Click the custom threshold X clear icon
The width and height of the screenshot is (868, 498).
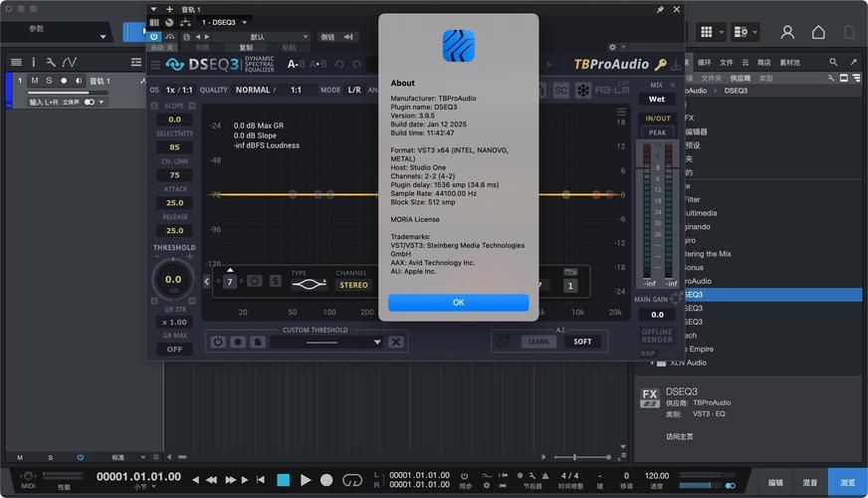(x=396, y=343)
